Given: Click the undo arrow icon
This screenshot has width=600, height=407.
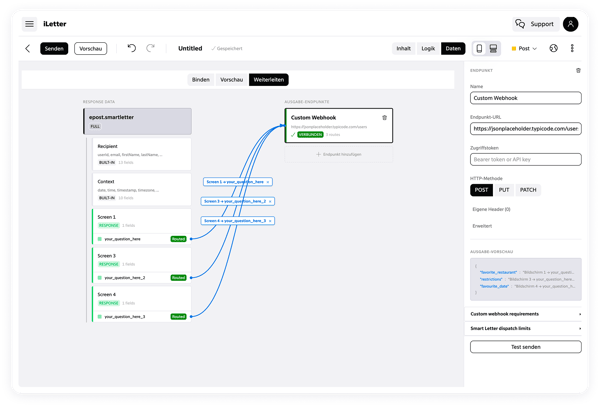Looking at the screenshot, I should tap(132, 48).
